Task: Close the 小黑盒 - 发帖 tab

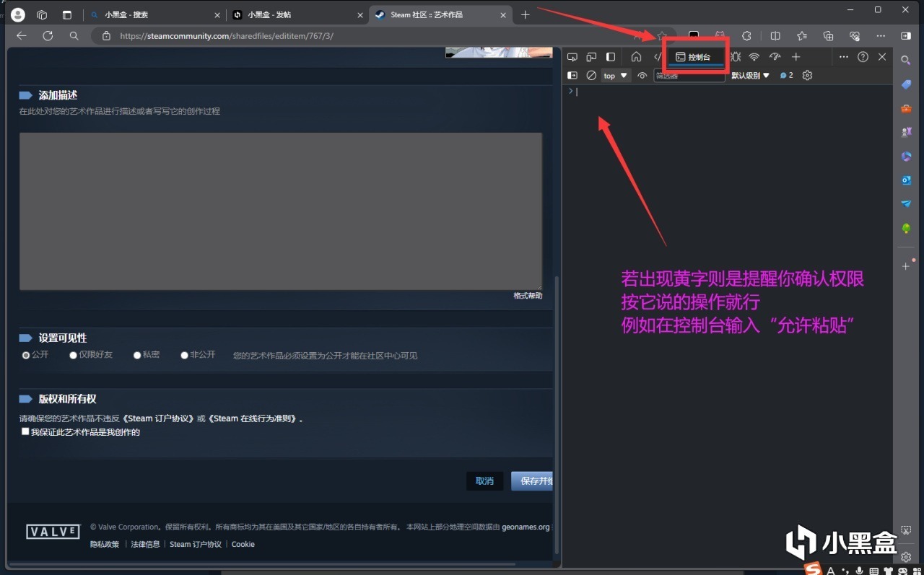Action: point(360,15)
